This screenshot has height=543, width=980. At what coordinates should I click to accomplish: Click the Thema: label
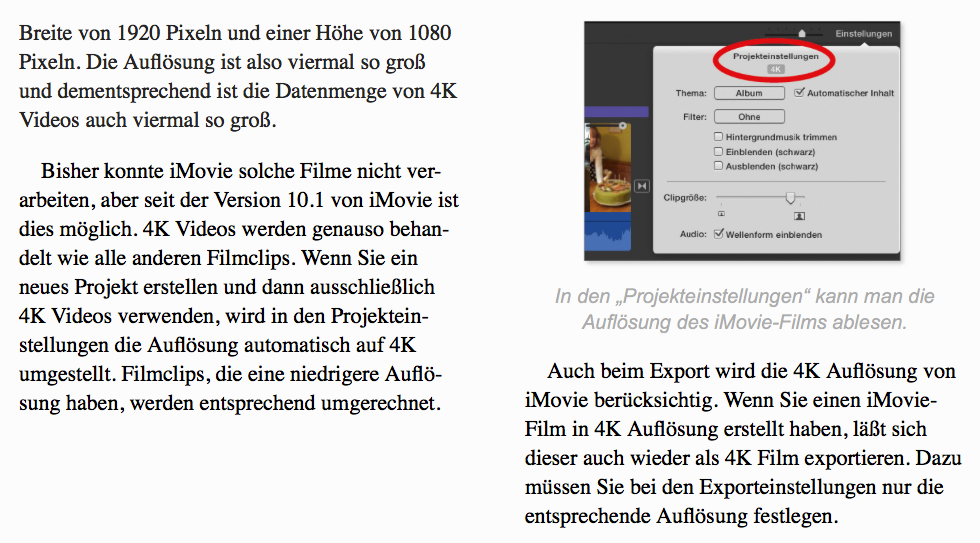point(691,93)
